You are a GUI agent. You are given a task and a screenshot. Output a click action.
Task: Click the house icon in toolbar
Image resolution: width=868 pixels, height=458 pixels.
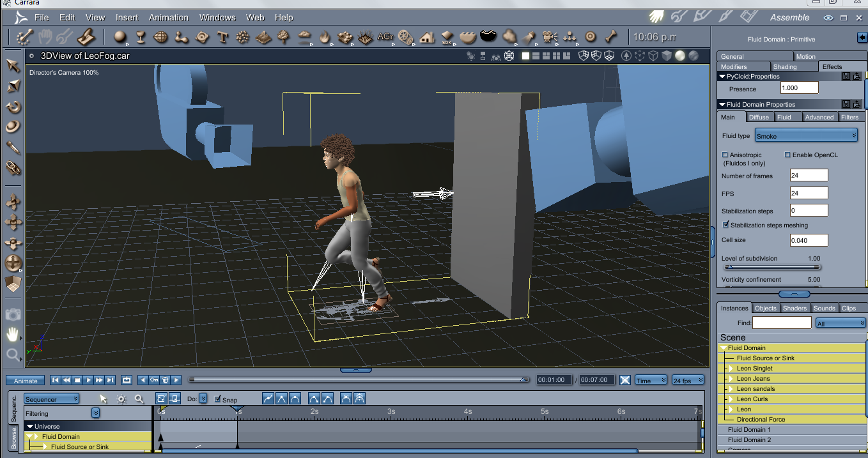(427, 37)
